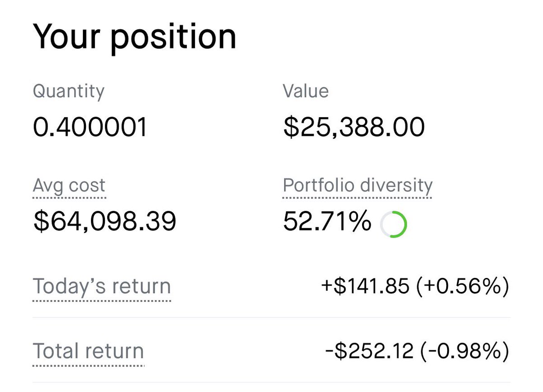Screen dimensions: 543x392
Task: Click the total return amount -$252.12
Action: (x=369, y=351)
